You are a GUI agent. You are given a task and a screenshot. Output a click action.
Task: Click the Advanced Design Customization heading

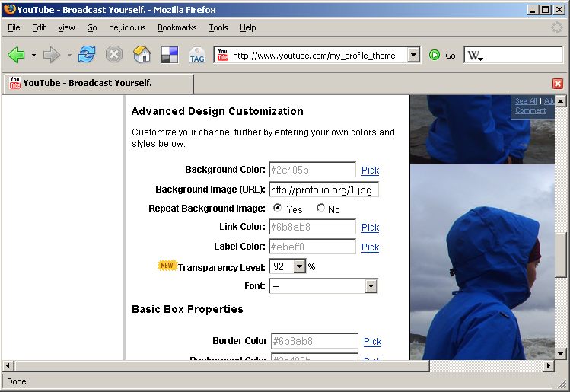218,111
